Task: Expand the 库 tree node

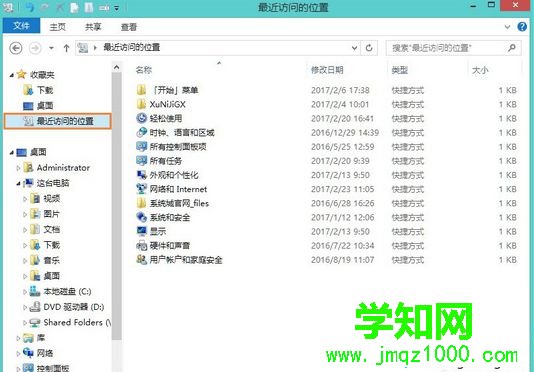Action: [18, 338]
